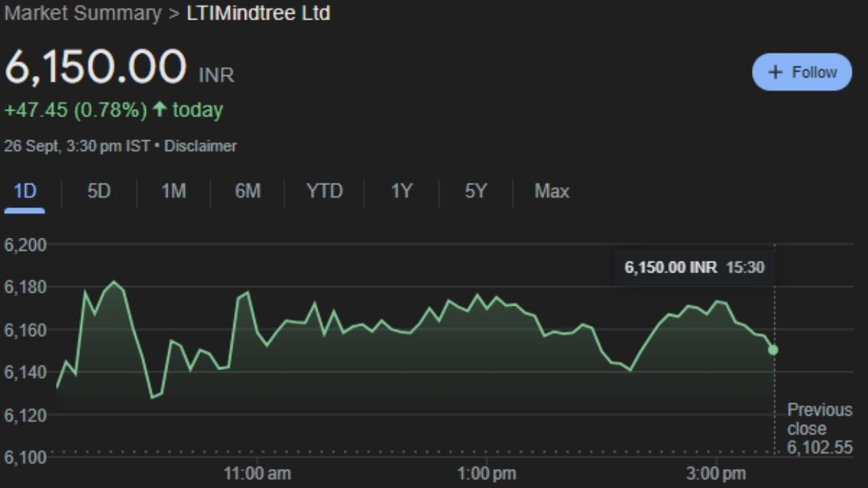Click the 11:00 am axis label
Image resolution: width=868 pixels, height=488 pixels.
[257, 473]
